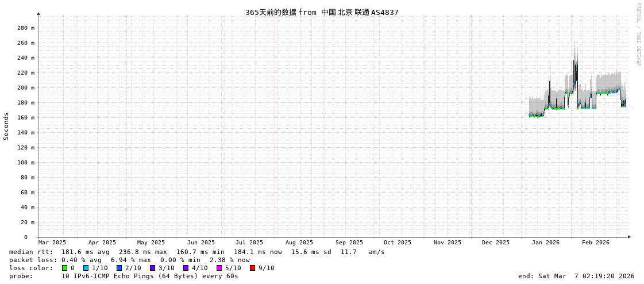Click the Dec 2025 axis label
This screenshot has height=284, width=644.
[x=495, y=243]
